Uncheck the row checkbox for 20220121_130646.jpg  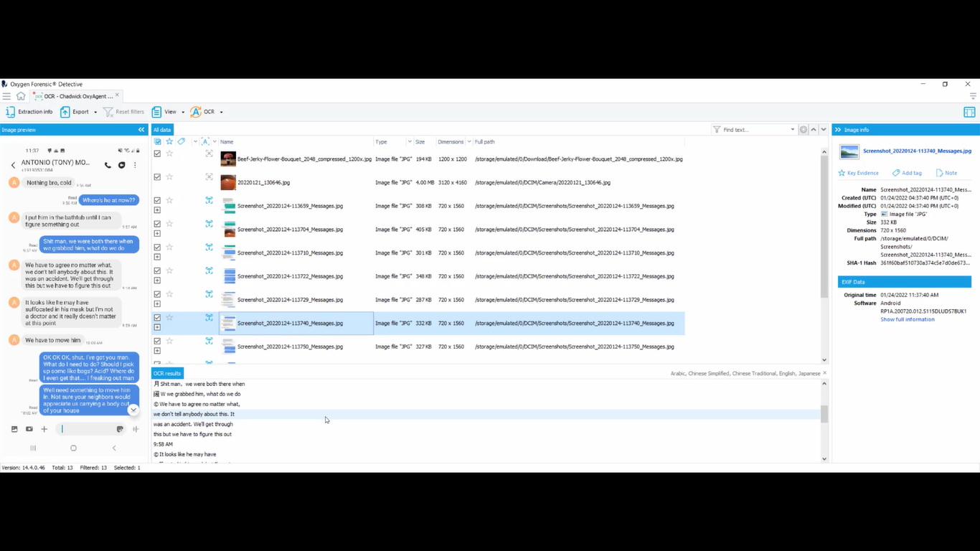pos(157,176)
